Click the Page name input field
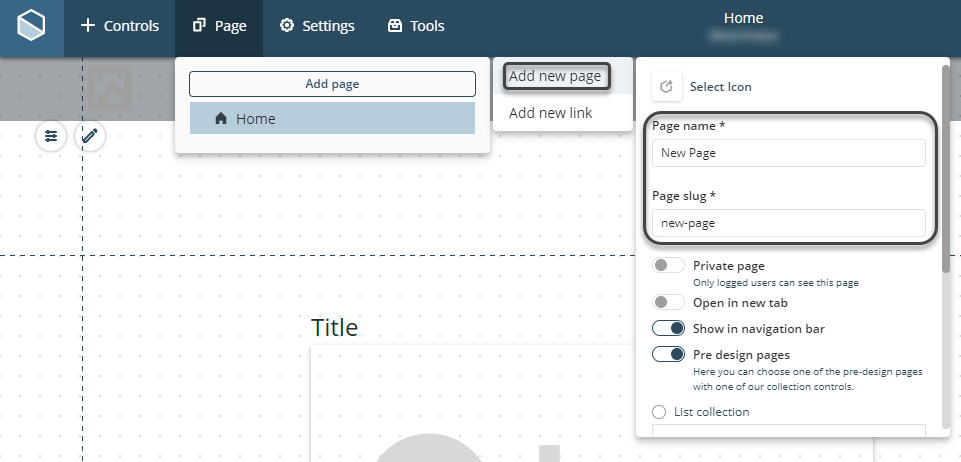Viewport: 961px width, 462px height. click(x=788, y=153)
